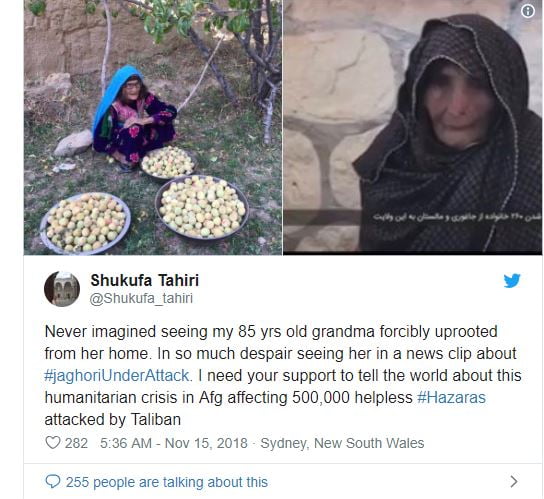544x499 pixels.
Task: Like the tweet with the heart icon
Action: pyautogui.click(x=53, y=443)
